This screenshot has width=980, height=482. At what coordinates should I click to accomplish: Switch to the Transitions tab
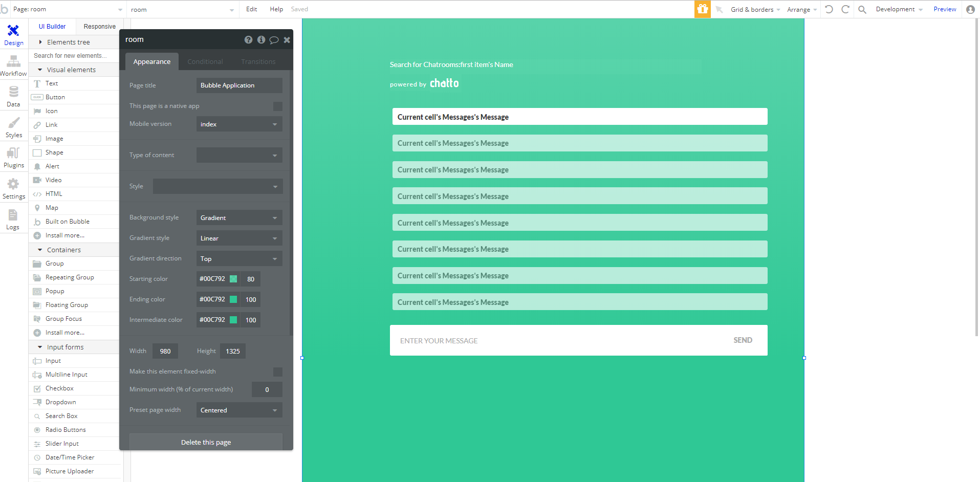(258, 61)
